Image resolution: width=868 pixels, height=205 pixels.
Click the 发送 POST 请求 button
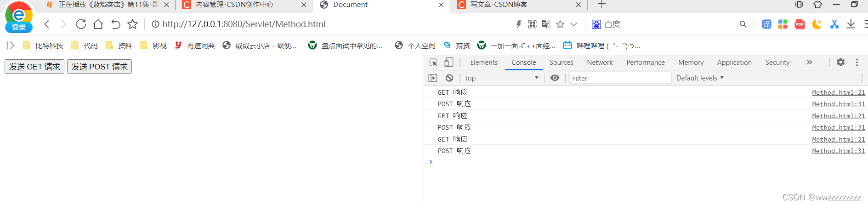click(100, 67)
